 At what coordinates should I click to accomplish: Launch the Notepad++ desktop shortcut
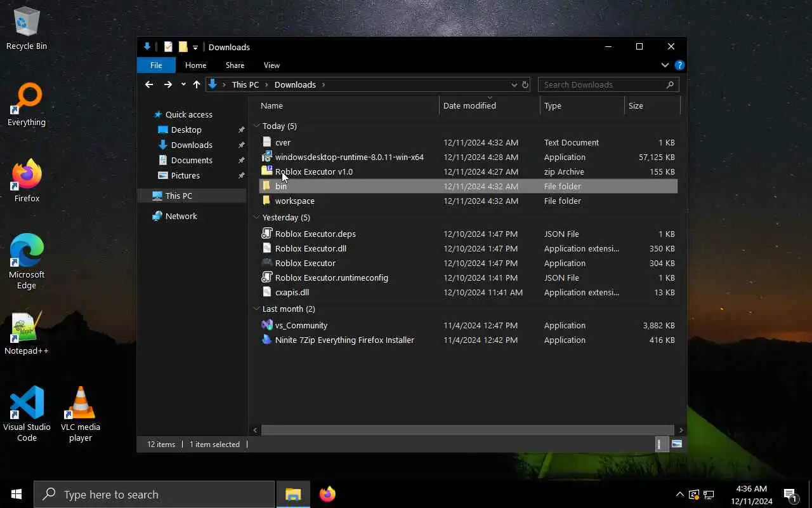(27, 333)
